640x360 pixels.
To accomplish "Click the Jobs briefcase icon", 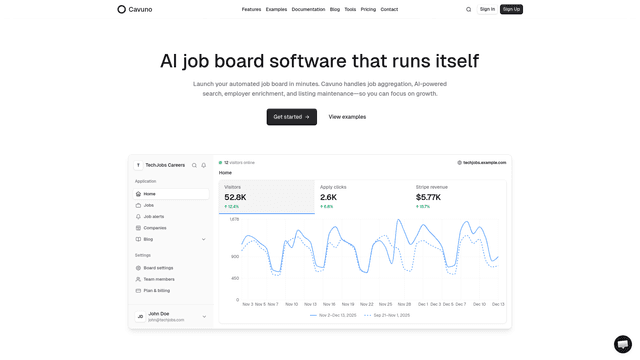I will pyautogui.click(x=138, y=205).
